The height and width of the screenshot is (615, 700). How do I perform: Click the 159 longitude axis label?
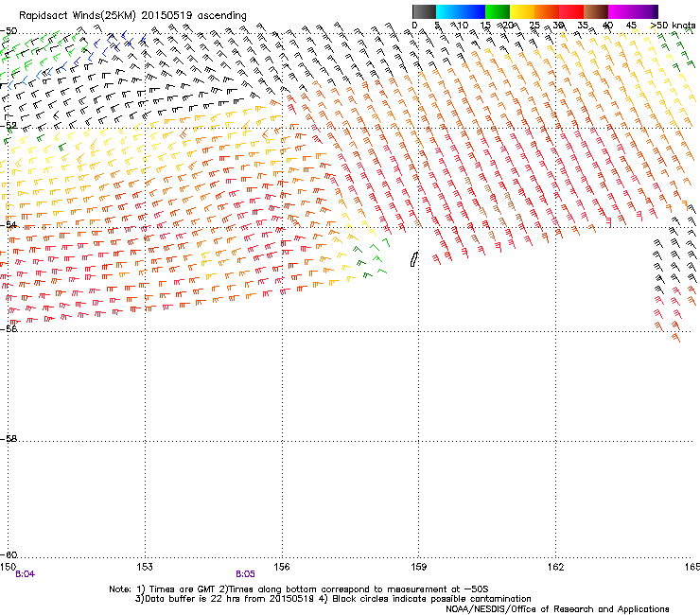[419, 567]
